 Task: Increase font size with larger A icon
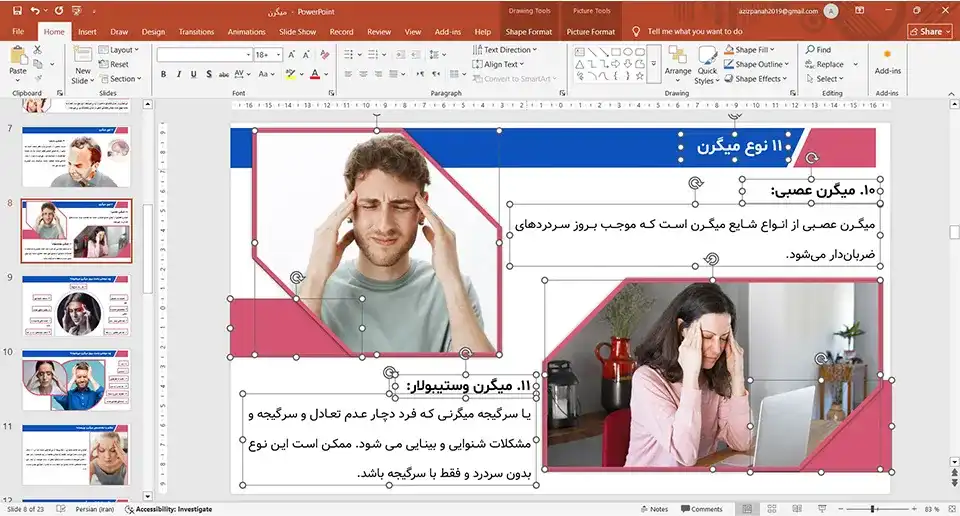click(x=292, y=55)
